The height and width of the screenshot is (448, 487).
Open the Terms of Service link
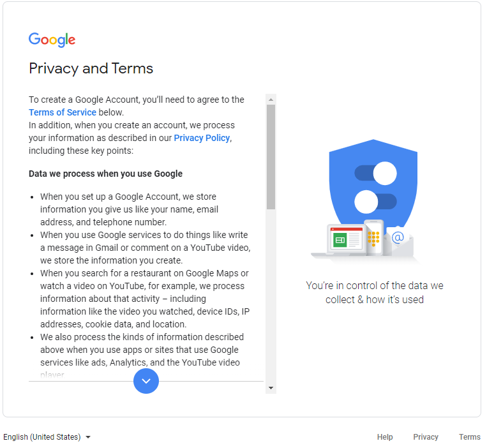coord(63,113)
